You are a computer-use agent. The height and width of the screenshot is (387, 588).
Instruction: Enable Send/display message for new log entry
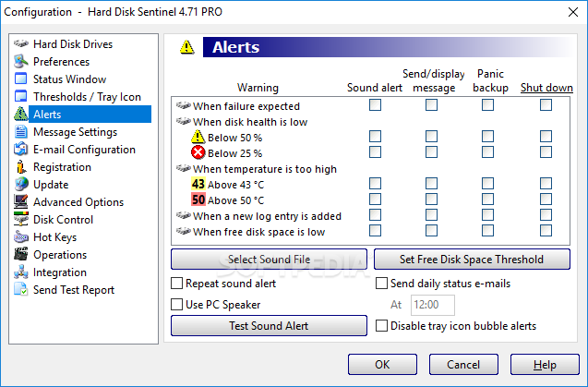click(431, 214)
